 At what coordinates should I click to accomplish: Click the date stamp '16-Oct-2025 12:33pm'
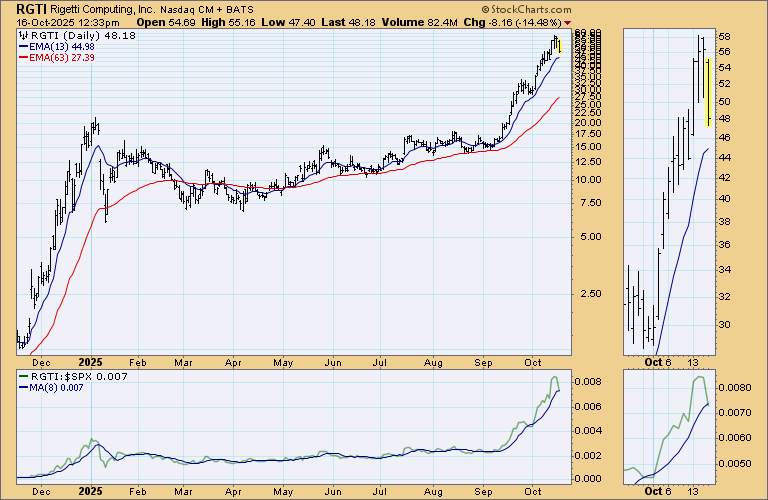point(68,23)
